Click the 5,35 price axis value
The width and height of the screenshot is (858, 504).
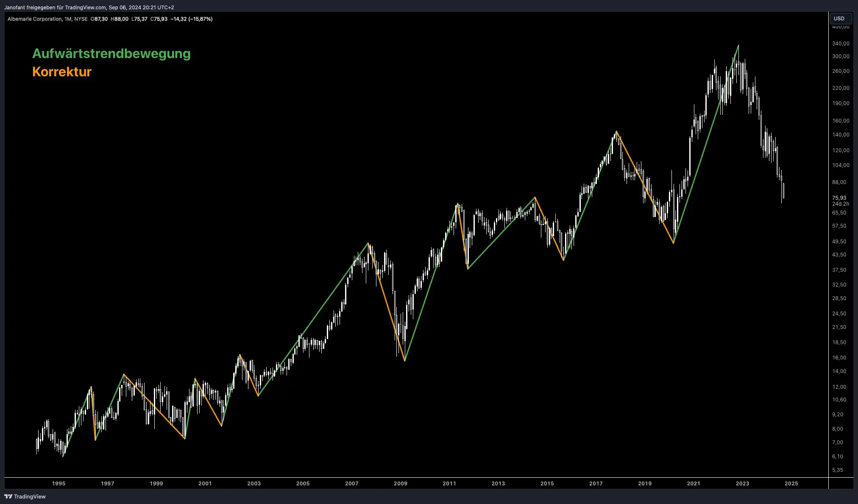(837, 470)
